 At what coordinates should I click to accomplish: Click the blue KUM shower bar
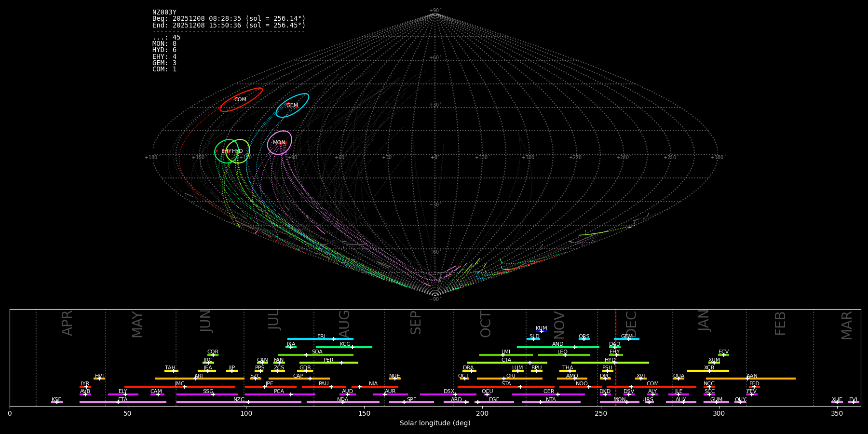(541, 331)
